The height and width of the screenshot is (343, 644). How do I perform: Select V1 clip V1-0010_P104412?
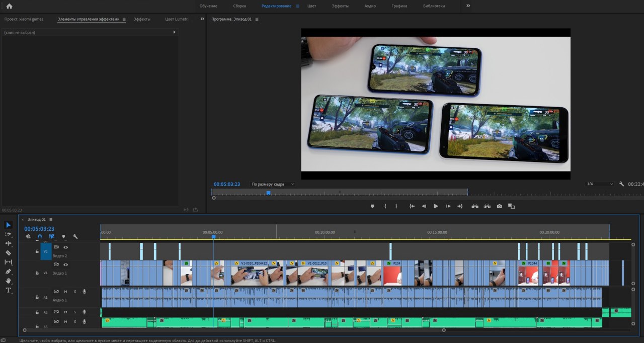[250, 273]
